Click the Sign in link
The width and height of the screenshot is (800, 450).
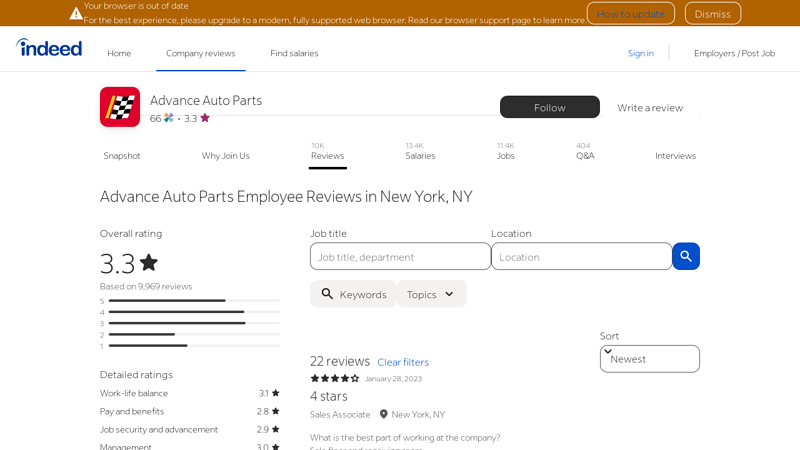640,53
